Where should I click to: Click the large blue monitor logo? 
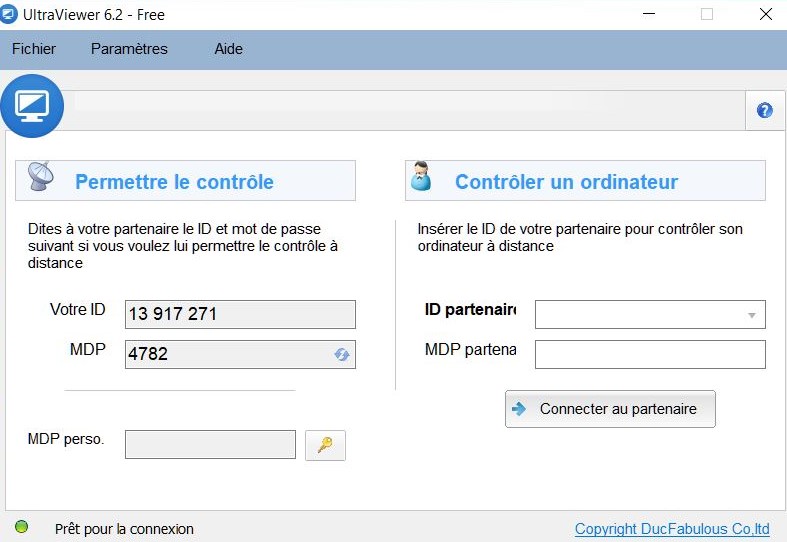pos(32,105)
